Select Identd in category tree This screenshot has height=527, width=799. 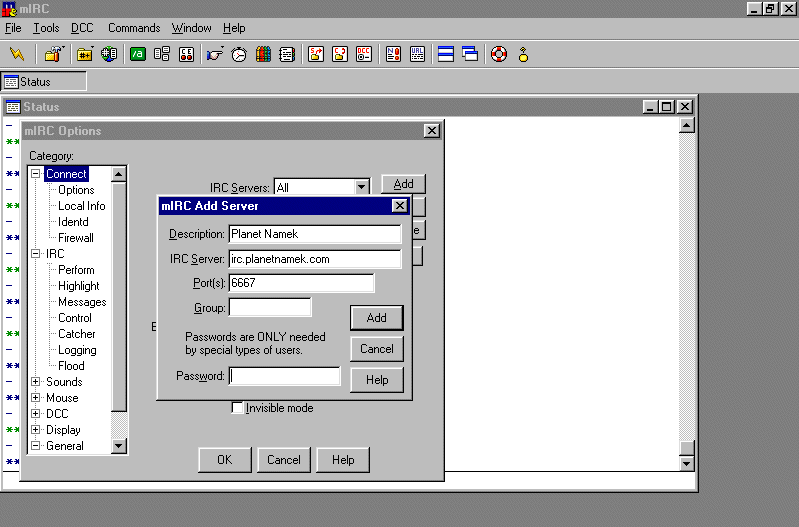point(73,222)
